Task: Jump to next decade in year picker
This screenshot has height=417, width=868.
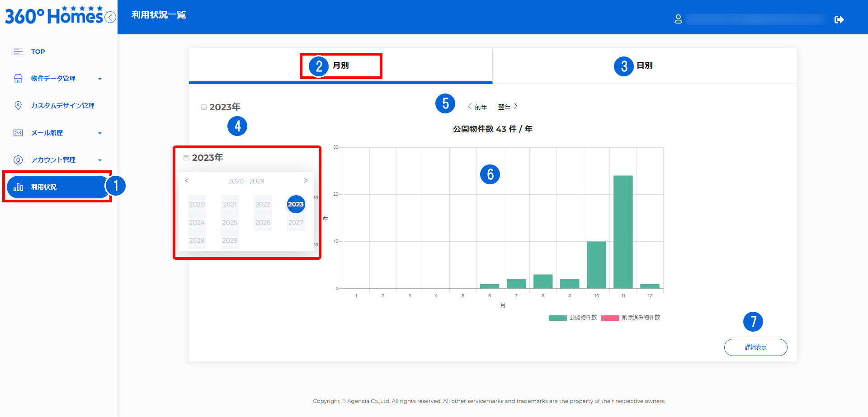Action: tap(306, 181)
